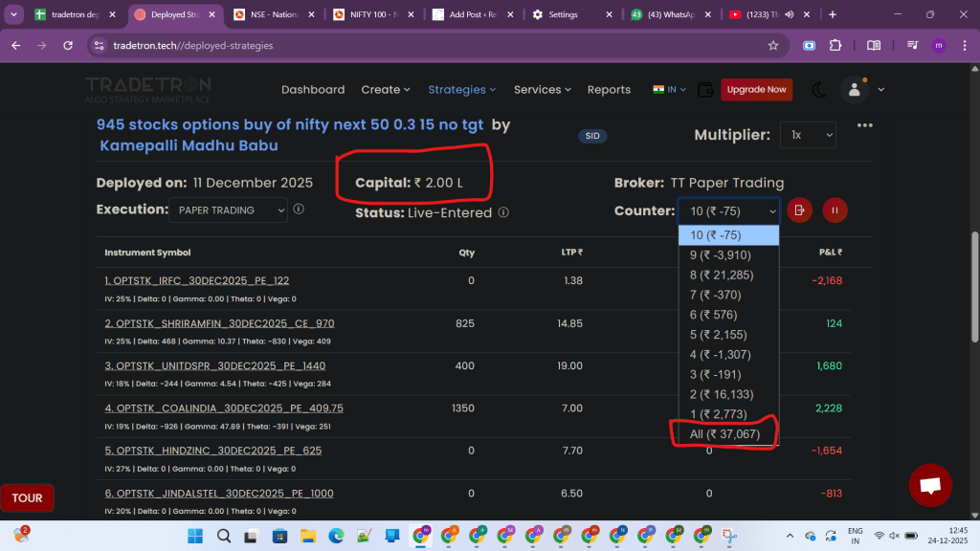Screen dimensions: 980x551
Task: Click the Upgrade Now button
Action: (756, 90)
